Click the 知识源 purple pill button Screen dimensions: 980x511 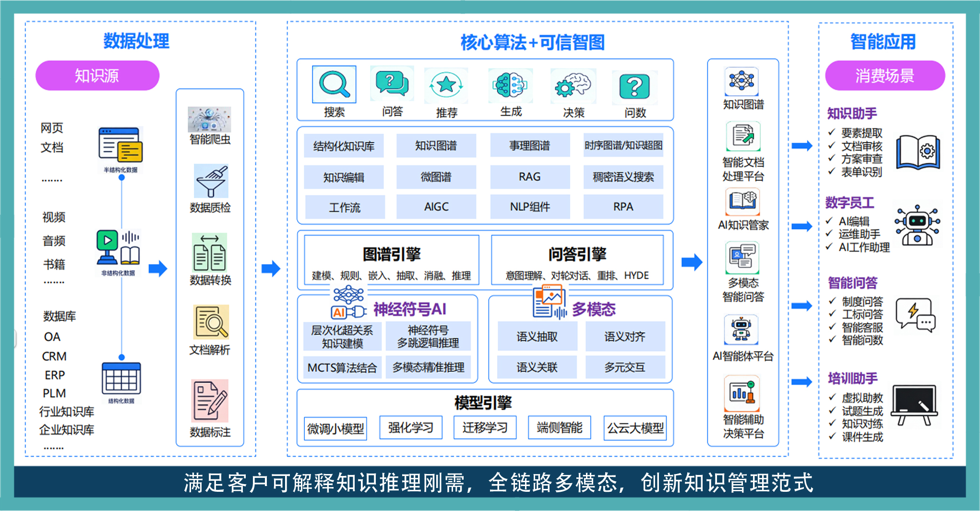point(97,75)
